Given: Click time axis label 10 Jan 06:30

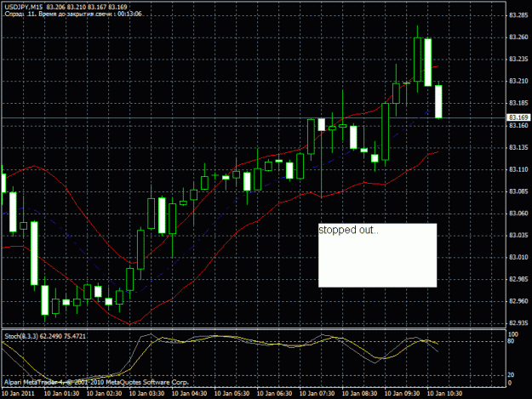Looking at the screenshot, I should click(x=274, y=394).
